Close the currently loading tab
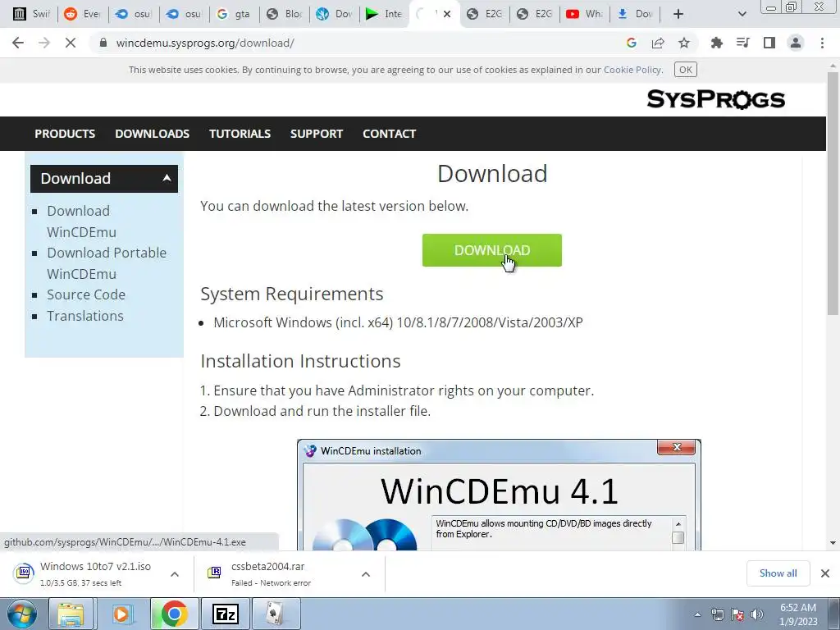Image resolution: width=840 pixels, height=630 pixels. pyautogui.click(x=447, y=14)
